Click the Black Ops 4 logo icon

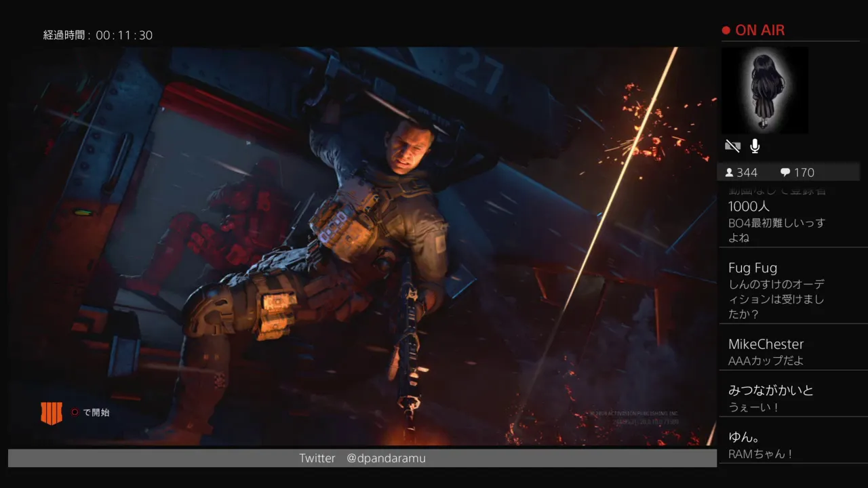coord(52,413)
